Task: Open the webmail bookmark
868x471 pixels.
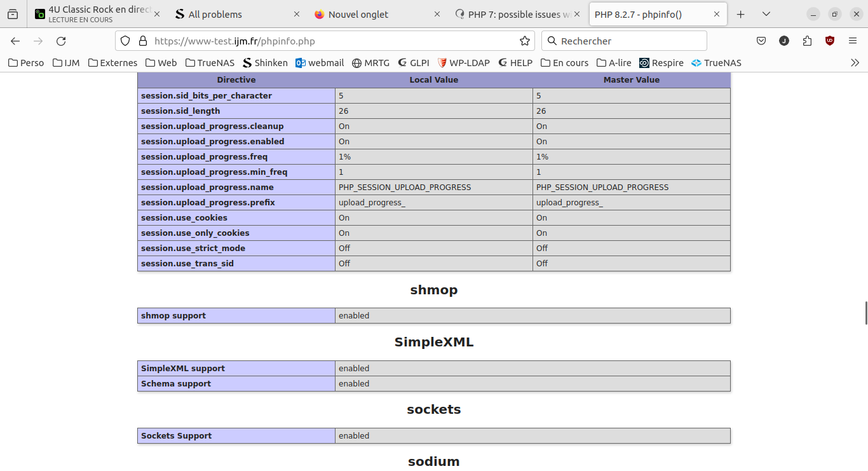Action: [320, 63]
